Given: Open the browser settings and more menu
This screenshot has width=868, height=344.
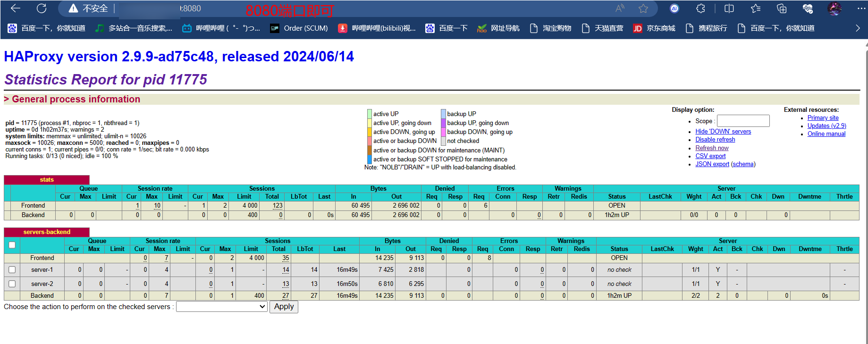Looking at the screenshot, I should (861, 8).
